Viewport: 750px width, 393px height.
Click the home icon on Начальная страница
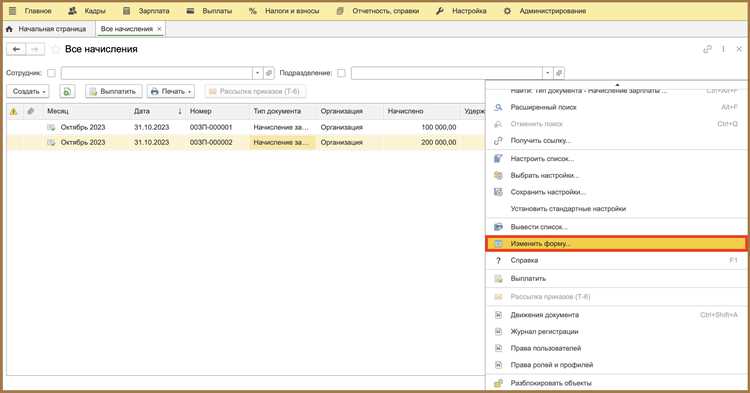(x=9, y=29)
